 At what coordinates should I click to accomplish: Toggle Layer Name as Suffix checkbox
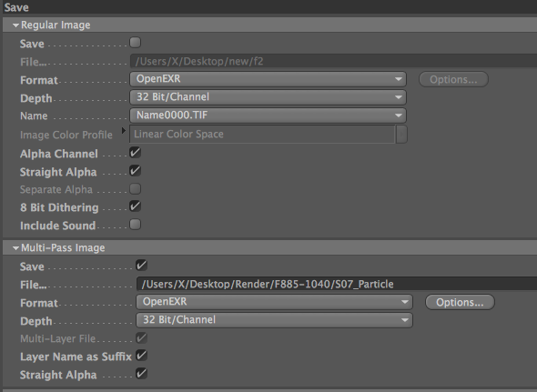coord(141,356)
